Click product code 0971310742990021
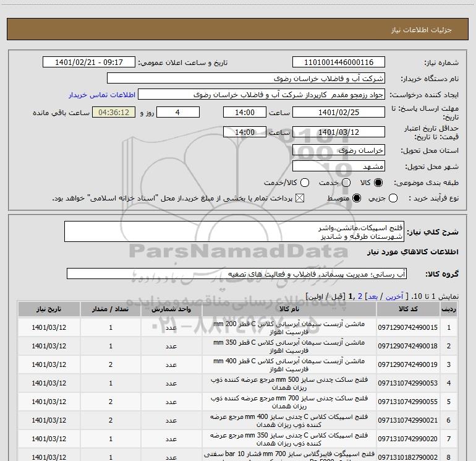 click(408, 420)
